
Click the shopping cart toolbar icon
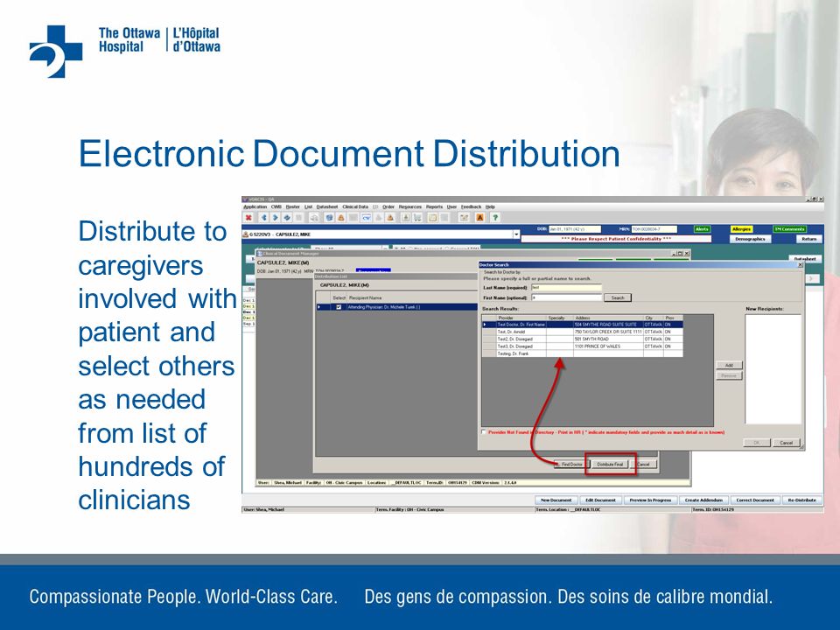click(417, 218)
